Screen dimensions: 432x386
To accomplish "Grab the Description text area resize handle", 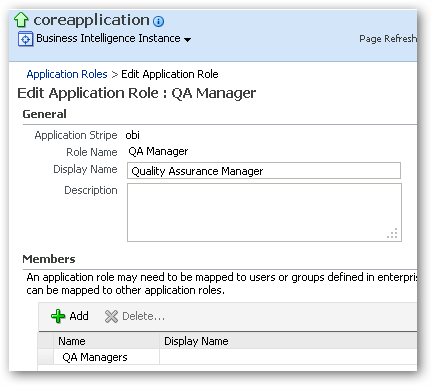I will point(393,233).
